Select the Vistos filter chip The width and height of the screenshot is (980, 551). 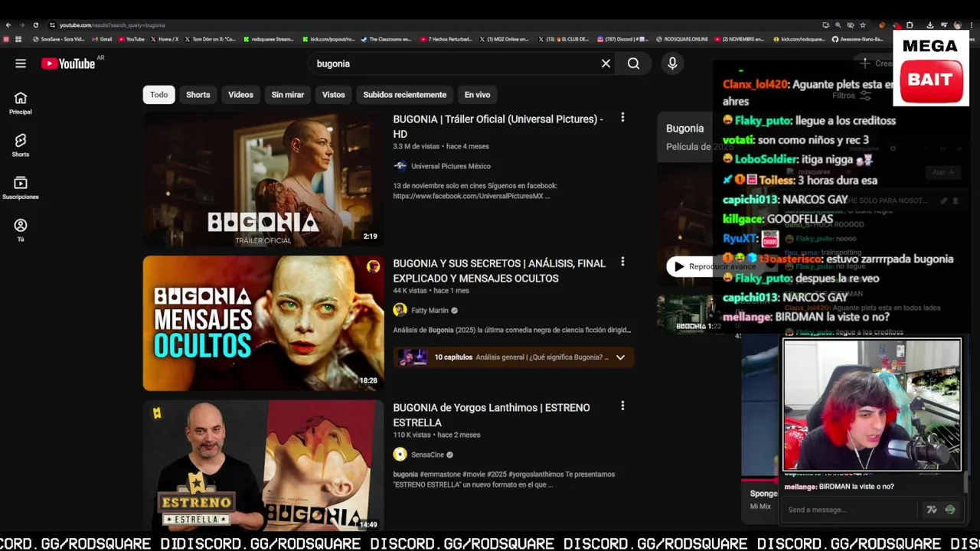point(334,95)
